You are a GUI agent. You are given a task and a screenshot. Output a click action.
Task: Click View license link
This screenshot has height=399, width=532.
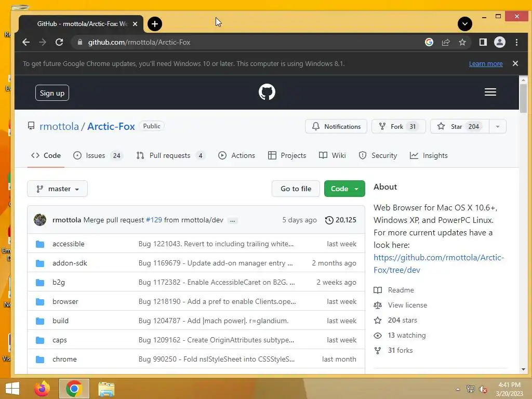tap(401, 305)
